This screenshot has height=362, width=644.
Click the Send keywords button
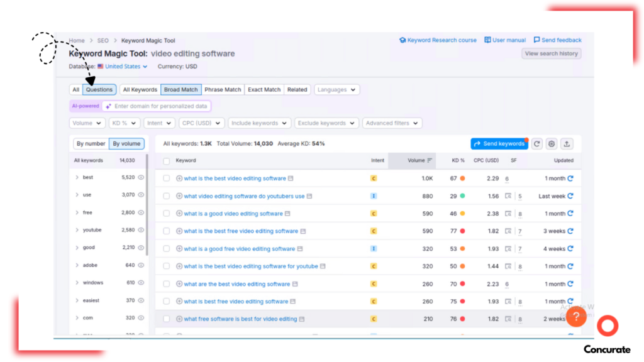499,144
